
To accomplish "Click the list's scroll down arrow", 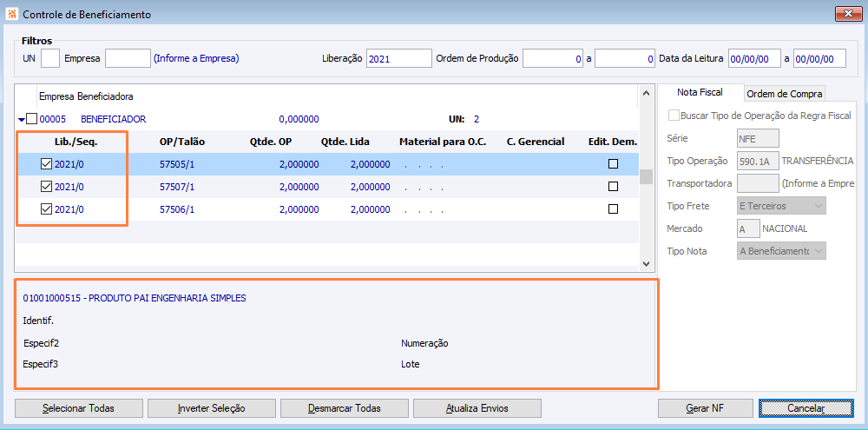I will point(645,264).
